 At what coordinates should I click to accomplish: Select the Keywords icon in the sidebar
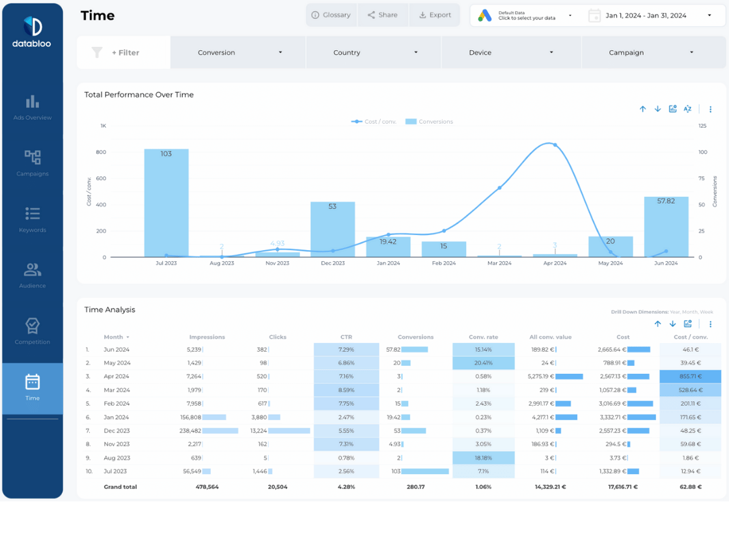[32, 217]
